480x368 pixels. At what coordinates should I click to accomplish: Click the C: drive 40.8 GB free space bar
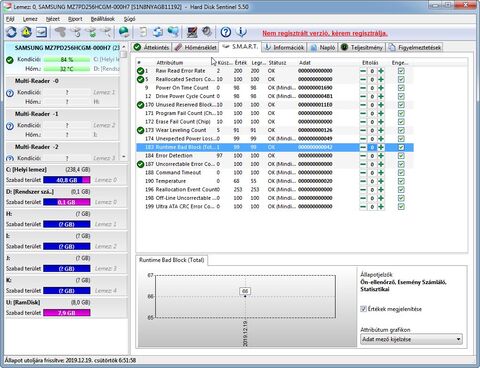(x=67, y=180)
